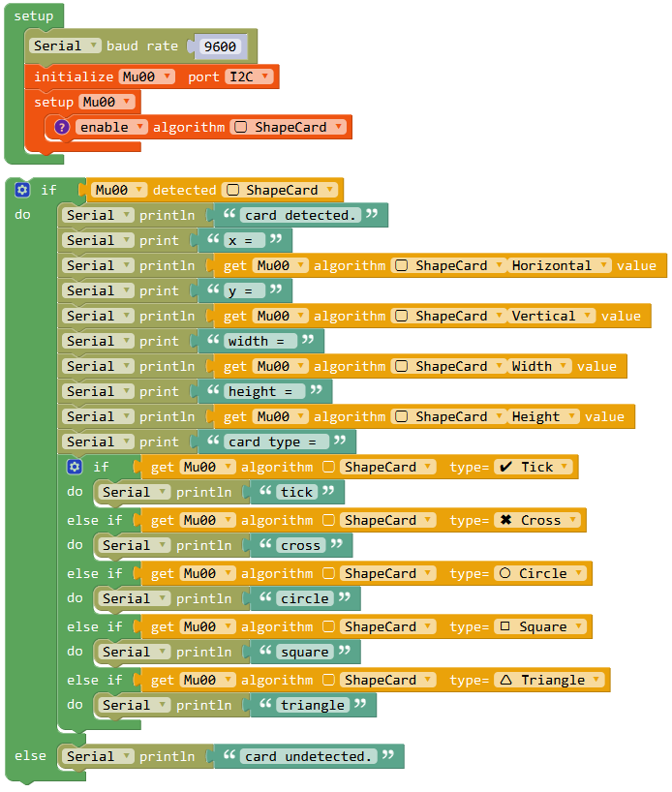Edit the 'tick' string field
Viewport: 672px width, 792px height.
tap(296, 492)
